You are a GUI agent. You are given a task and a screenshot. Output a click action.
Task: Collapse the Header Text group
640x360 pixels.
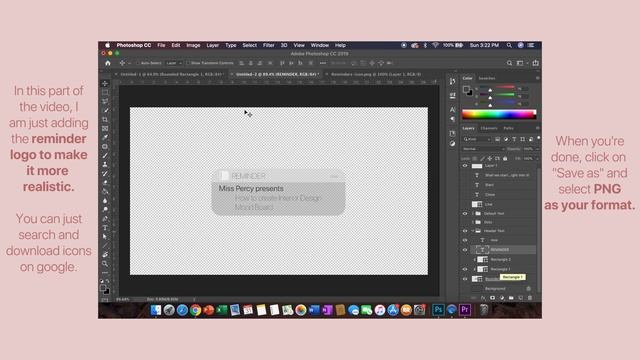tap(473, 231)
